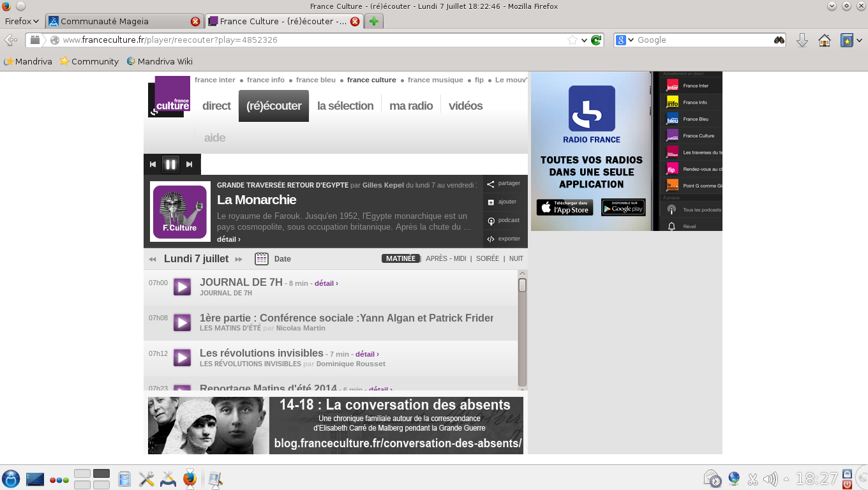Go to france musique station link
868x490 pixels.
[x=435, y=80]
